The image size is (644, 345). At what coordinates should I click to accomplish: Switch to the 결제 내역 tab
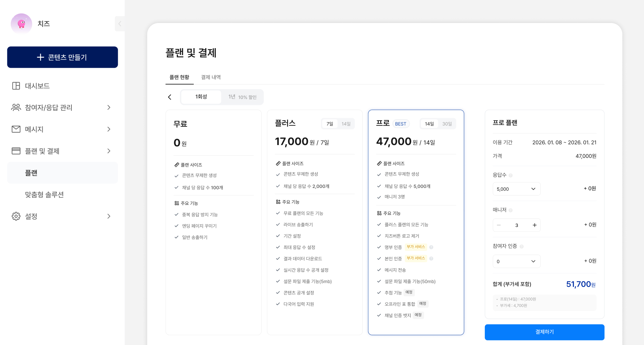click(x=211, y=77)
